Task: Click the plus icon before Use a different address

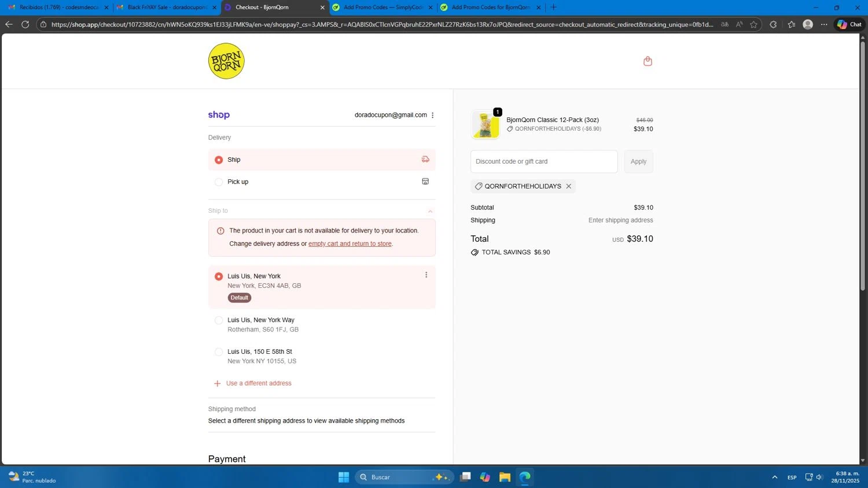Action: (x=217, y=384)
